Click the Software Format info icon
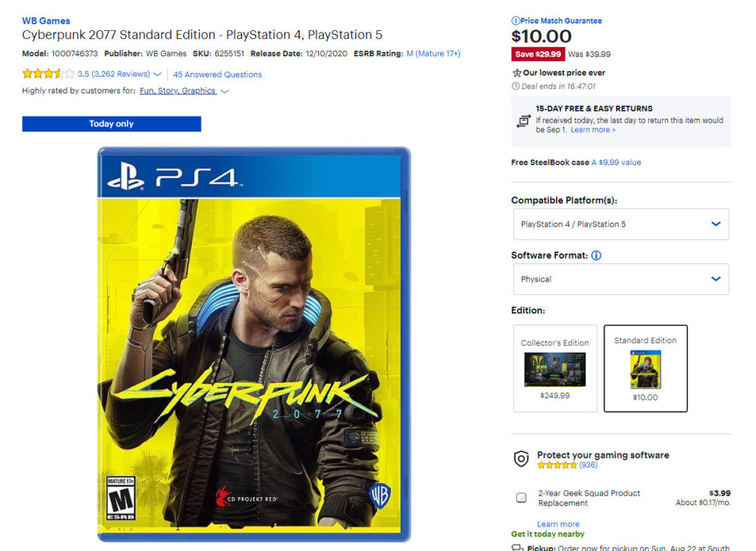 click(597, 255)
